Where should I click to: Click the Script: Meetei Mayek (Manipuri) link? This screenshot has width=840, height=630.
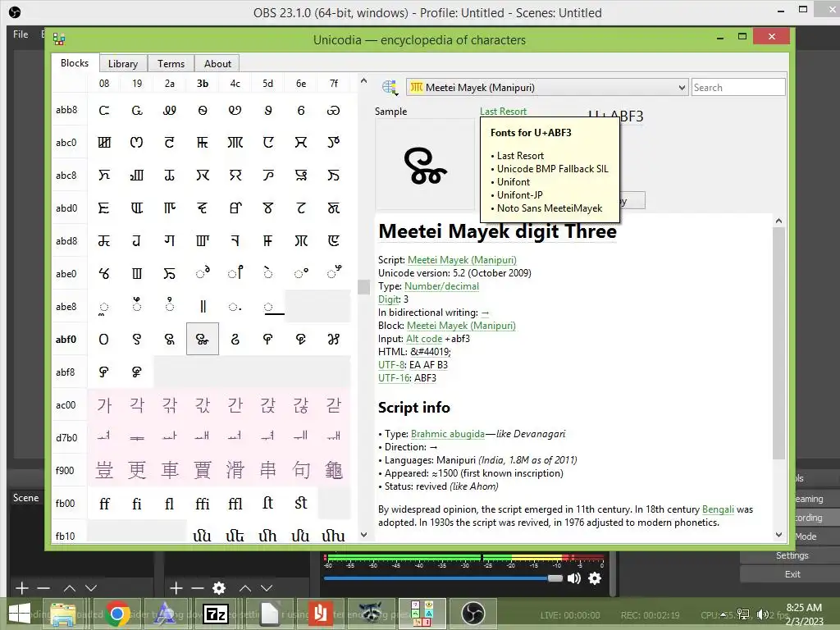(462, 260)
